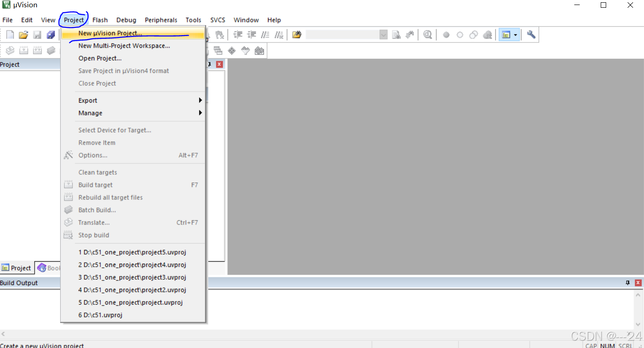Open recent D:\c51_one_project\project.uvproj
Screen dimensions: 644x348
pos(133,302)
